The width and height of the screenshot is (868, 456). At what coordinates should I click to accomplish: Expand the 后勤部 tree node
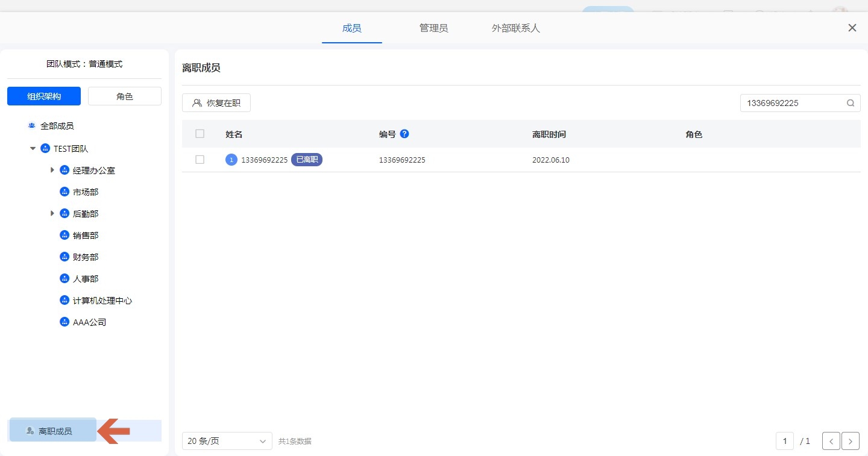pos(52,214)
